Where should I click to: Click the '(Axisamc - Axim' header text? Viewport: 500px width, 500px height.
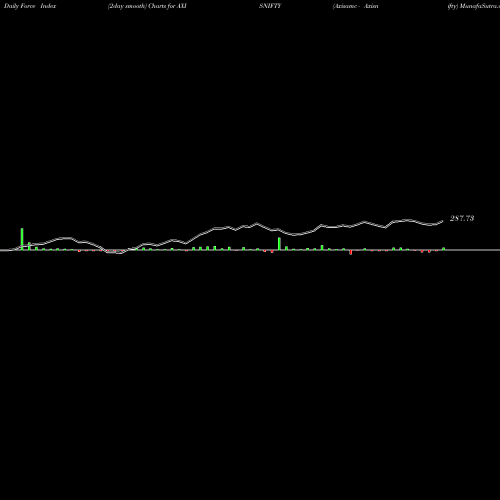click(x=355, y=6)
